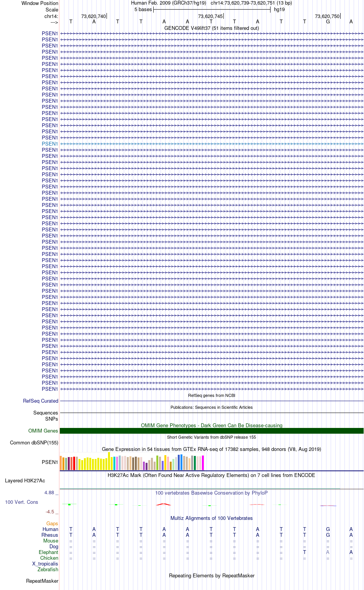The image size is (364, 590).
Task: Click the Zebrafish alignment row label
Action: pyautogui.click(x=48, y=569)
